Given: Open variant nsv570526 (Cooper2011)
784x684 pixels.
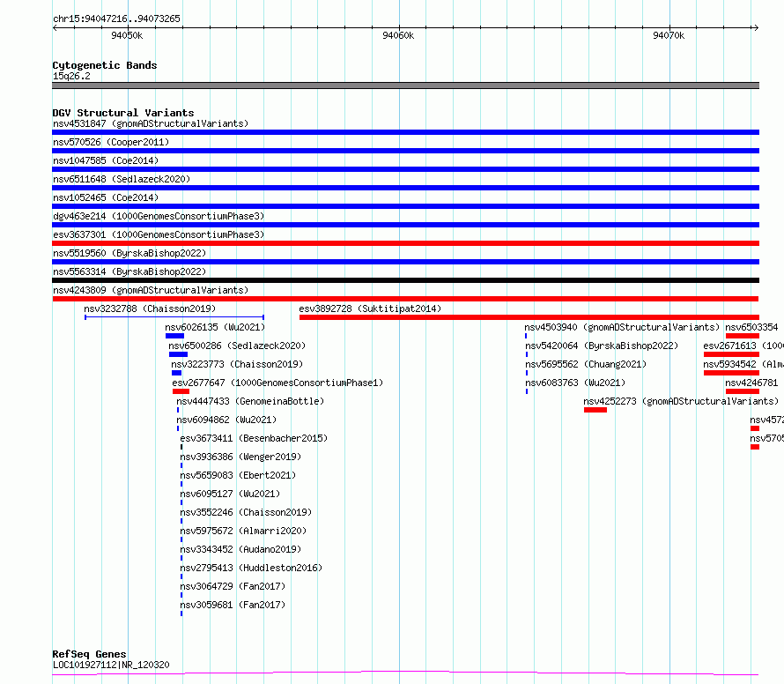Looking at the screenshot, I should click(111, 142).
